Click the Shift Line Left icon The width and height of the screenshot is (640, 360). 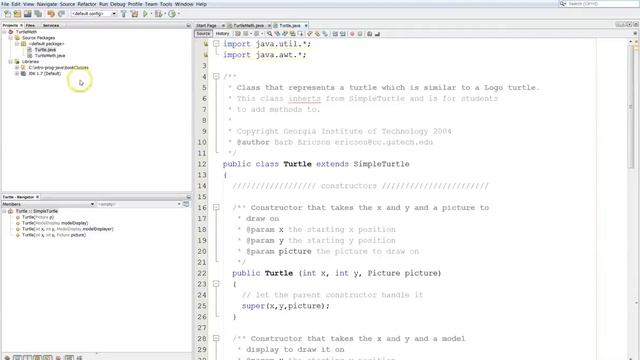334,34
